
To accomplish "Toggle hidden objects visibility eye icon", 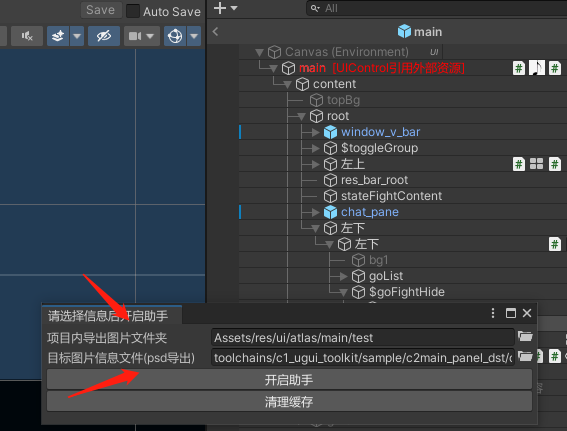I will tap(104, 36).
